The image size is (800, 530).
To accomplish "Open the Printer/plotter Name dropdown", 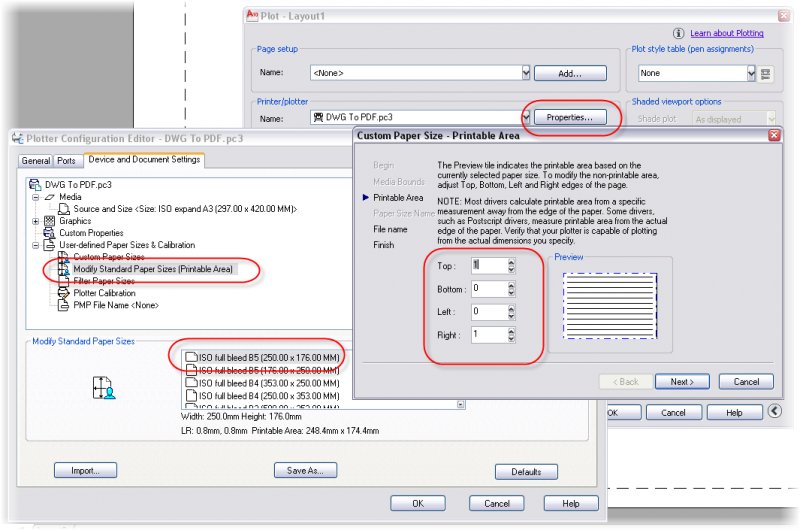I will [x=526, y=117].
